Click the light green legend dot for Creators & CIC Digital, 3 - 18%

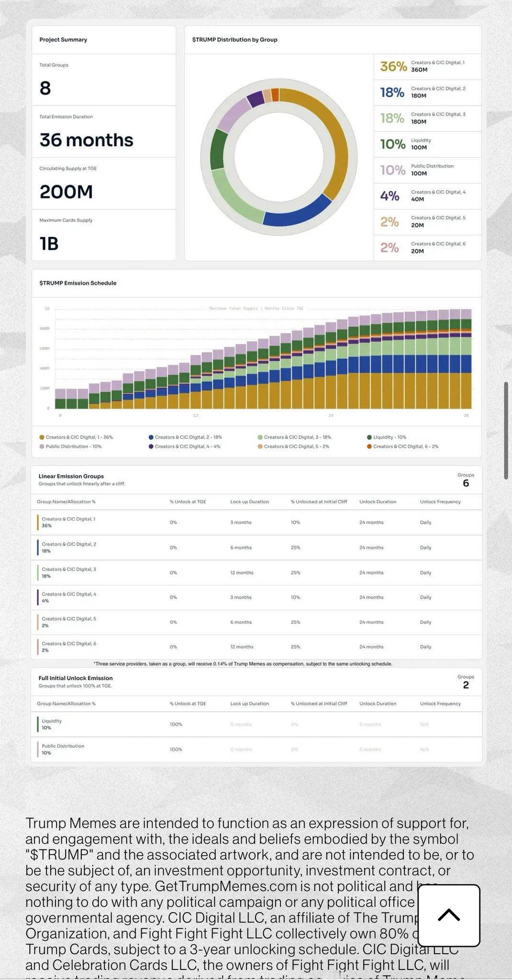coord(260,437)
